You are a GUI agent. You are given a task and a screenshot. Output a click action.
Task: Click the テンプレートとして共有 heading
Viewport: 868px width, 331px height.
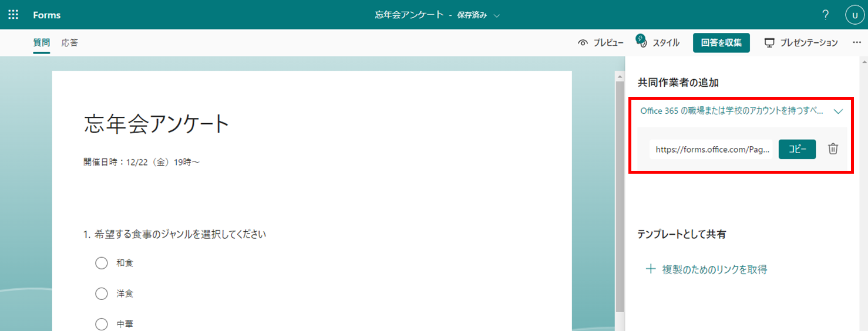click(682, 234)
